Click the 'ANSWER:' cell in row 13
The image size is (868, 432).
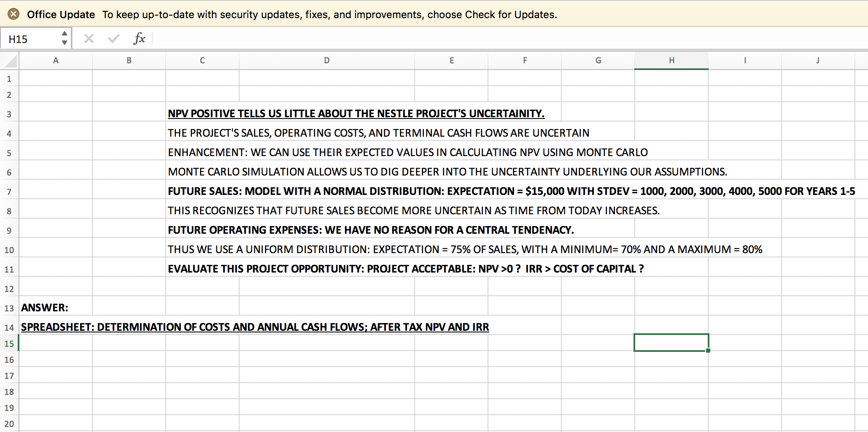tap(45, 308)
